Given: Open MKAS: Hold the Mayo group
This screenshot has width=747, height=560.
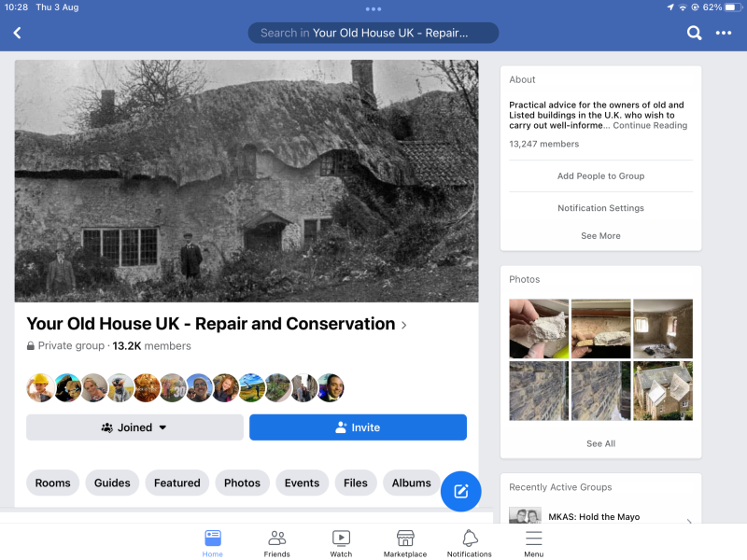Looking at the screenshot, I should (x=594, y=517).
